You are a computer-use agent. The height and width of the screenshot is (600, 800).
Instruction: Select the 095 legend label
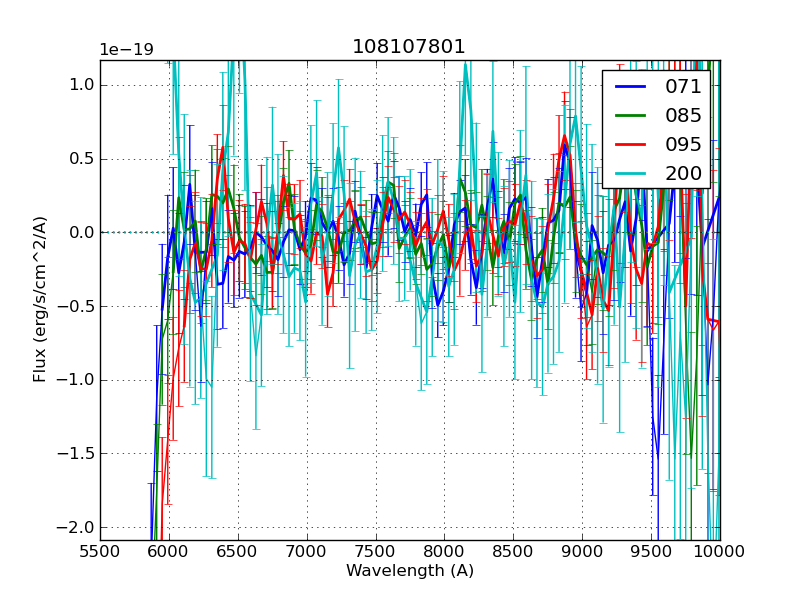[x=683, y=144]
